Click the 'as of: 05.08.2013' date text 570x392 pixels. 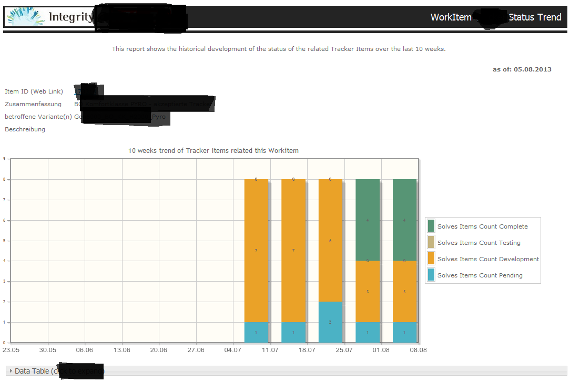click(x=522, y=69)
